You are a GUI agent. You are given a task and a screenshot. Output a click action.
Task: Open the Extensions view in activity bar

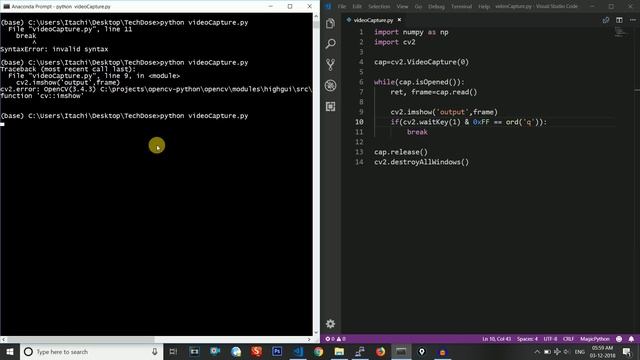pyautogui.click(x=331, y=107)
